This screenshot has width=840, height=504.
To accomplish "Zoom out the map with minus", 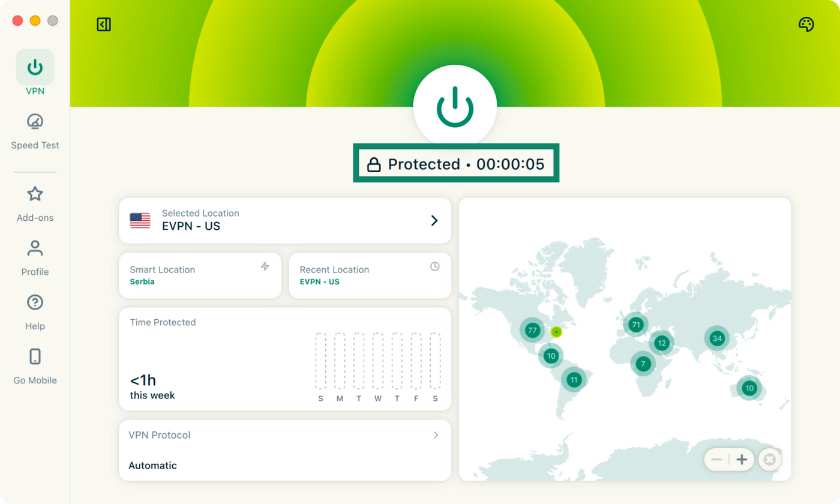I will tap(716, 460).
